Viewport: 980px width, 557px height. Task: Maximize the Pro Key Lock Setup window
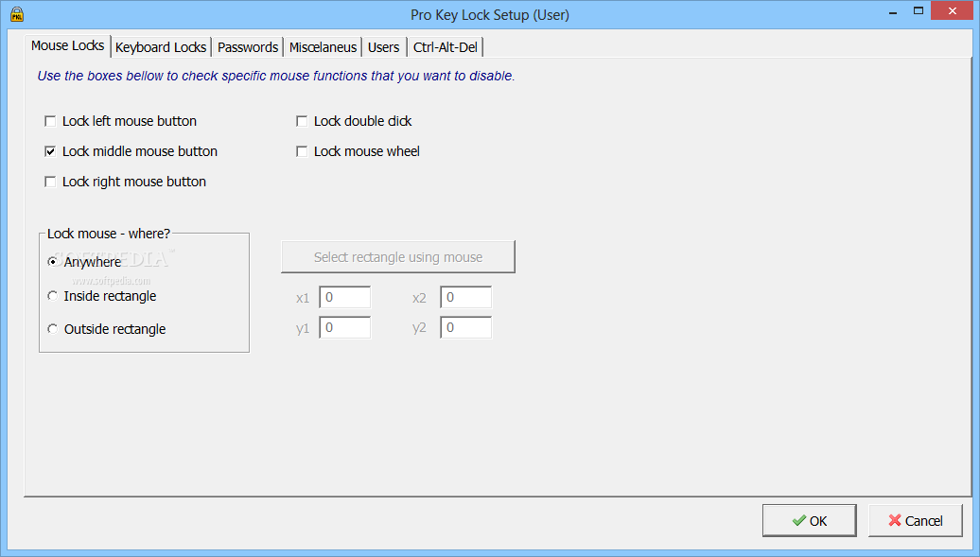coord(919,11)
